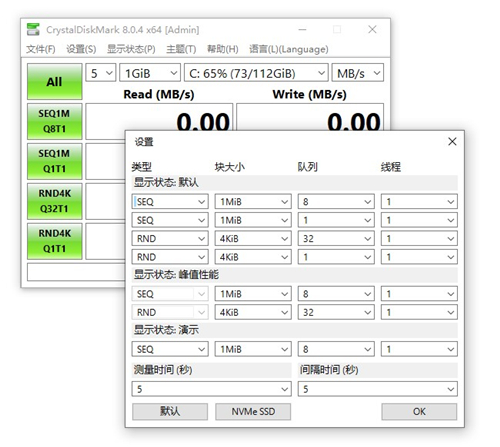This screenshot has height=447, width=500.
Task: Open the 间隔时间 (秒) dropdown
Action: [378, 389]
